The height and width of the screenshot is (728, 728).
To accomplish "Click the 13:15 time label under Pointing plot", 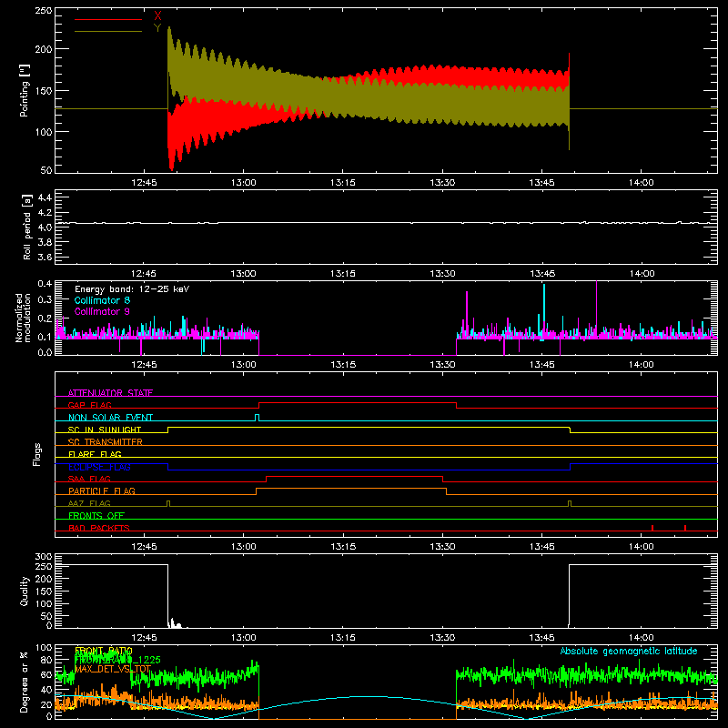I will (343, 183).
